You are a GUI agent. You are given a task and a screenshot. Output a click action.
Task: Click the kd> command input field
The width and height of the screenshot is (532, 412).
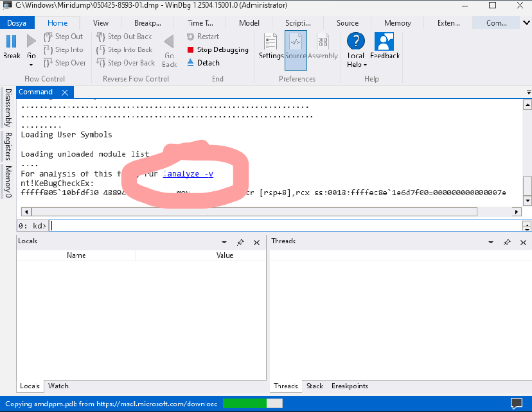pos(286,226)
